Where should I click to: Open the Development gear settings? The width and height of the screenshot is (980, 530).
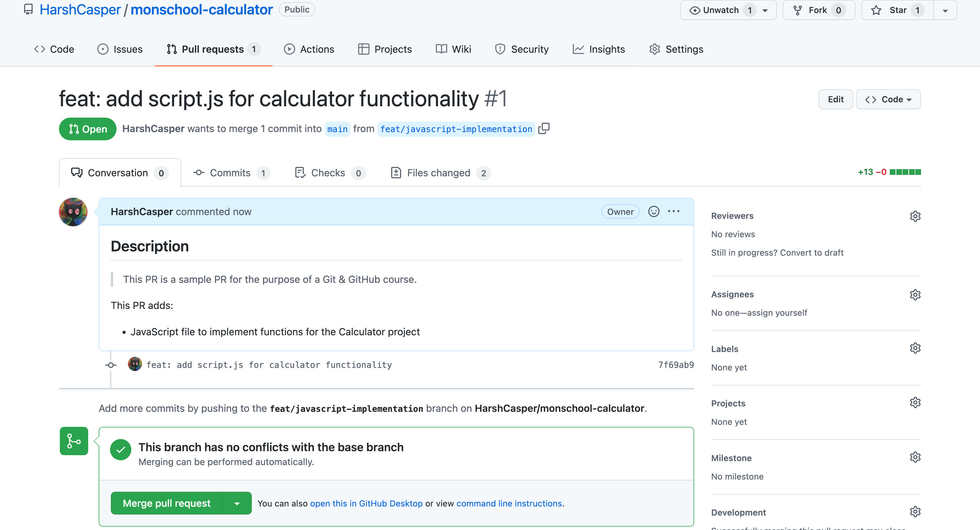point(915,512)
